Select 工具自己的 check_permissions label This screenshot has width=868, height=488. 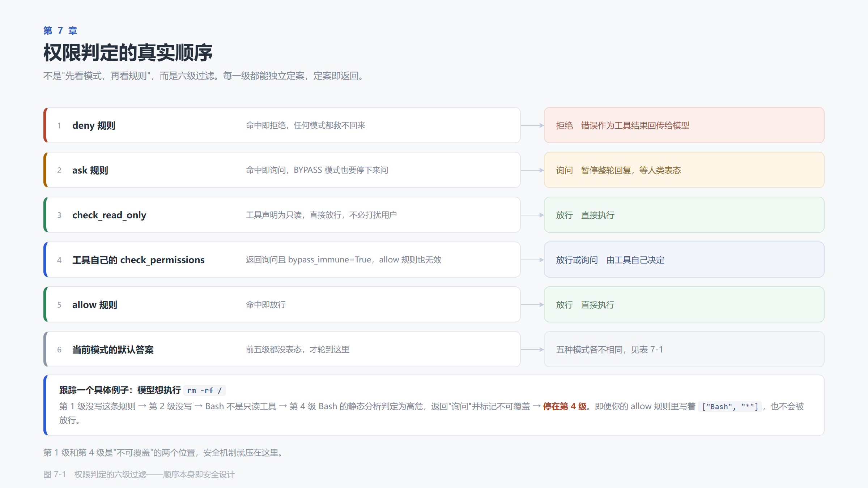139,260
